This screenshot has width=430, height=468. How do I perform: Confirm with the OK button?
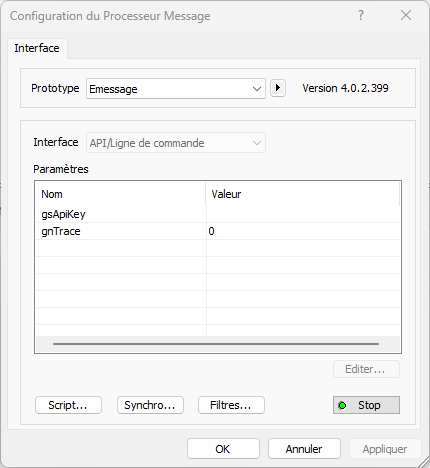tap(223, 449)
